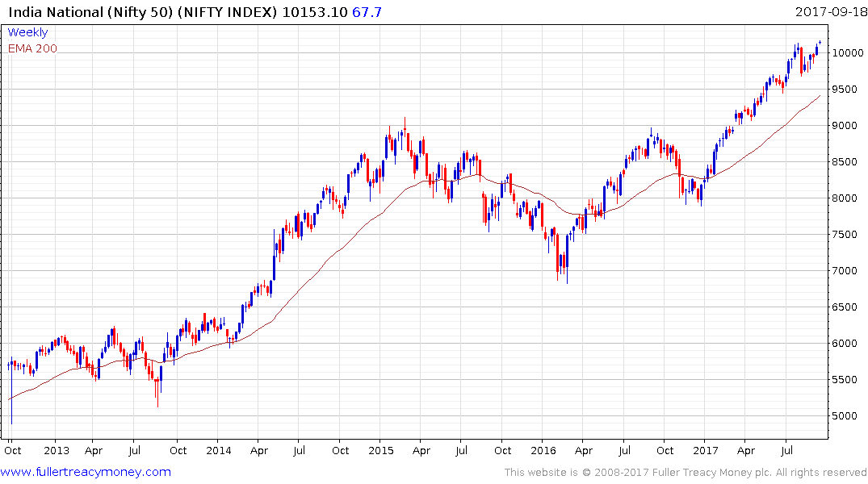The height and width of the screenshot is (484, 868).
Task: Click the Weekly label
Action: tap(27, 32)
